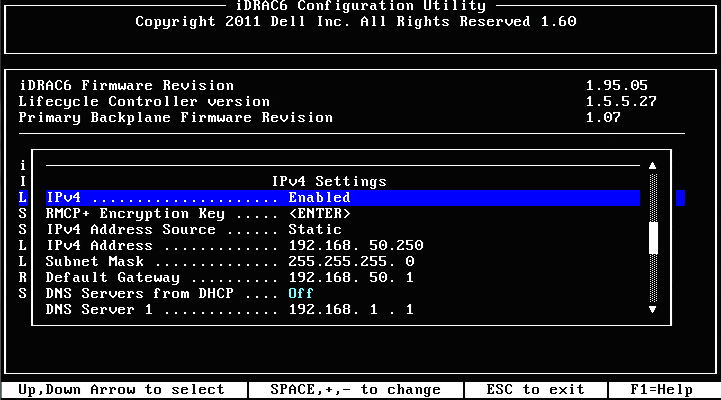Select the IPv4 Address 192.168.50.250 field
The height and width of the screenshot is (400, 721).
[x=356, y=246]
